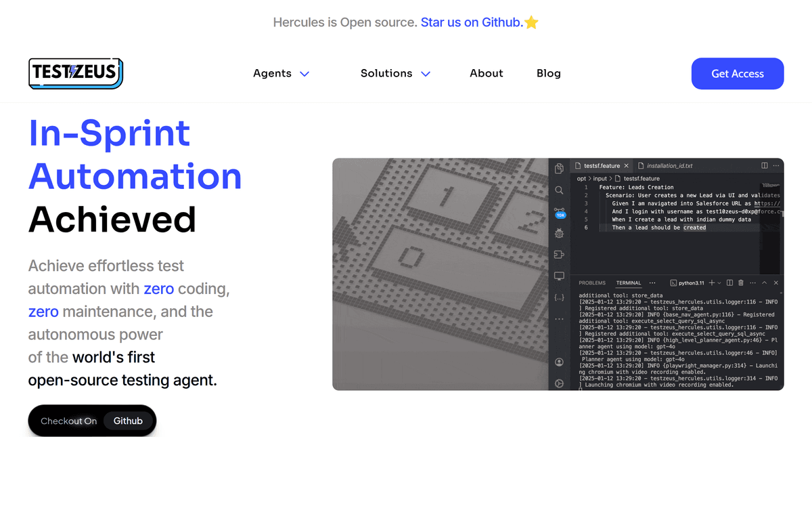Open Source Control icon with 10K badge

click(x=559, y=212)
